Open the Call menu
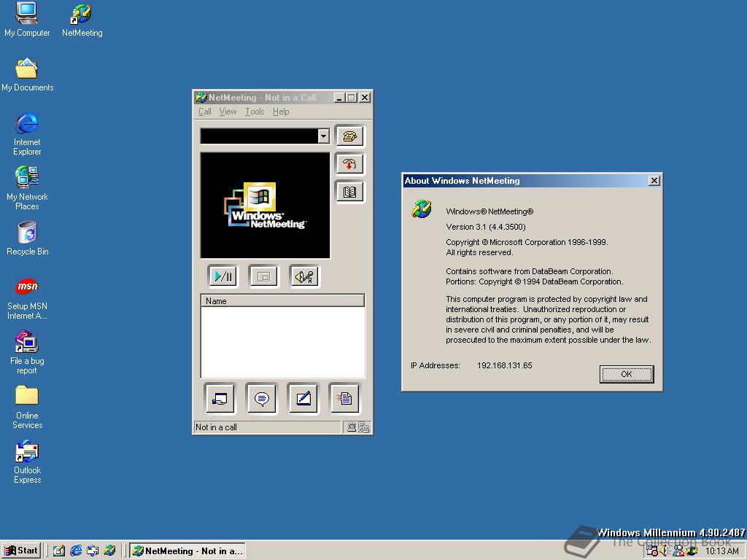The image size is (747, 560). coord(205,112)
